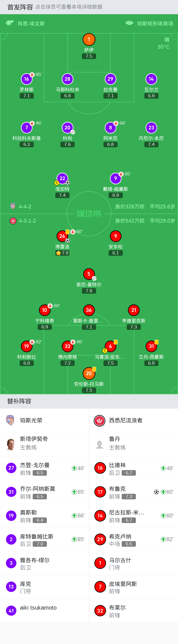The width and height of the screenshot is (178, 644).
Task: Select substitute 杰登-戈尔曼 row
Action: (x=44, y=468)
